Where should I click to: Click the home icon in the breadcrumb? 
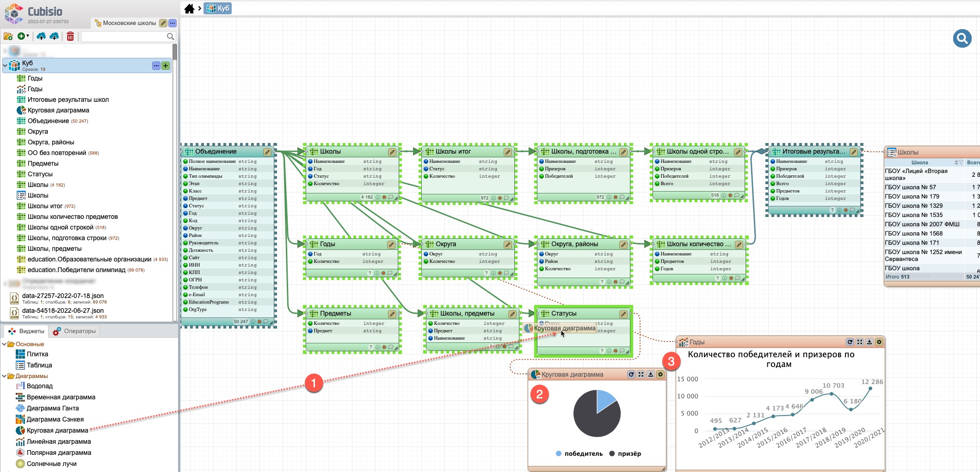tap(189, 8)
